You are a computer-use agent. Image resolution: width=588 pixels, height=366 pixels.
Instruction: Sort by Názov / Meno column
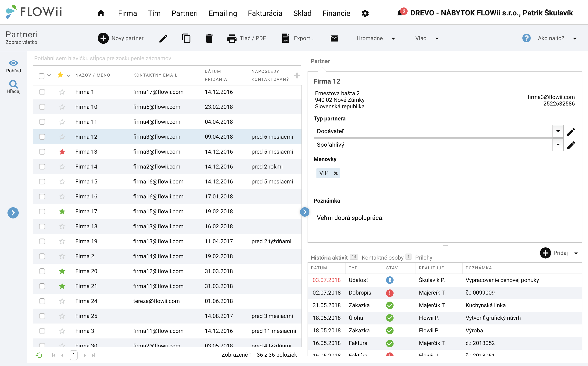click(x=93, y=75)
